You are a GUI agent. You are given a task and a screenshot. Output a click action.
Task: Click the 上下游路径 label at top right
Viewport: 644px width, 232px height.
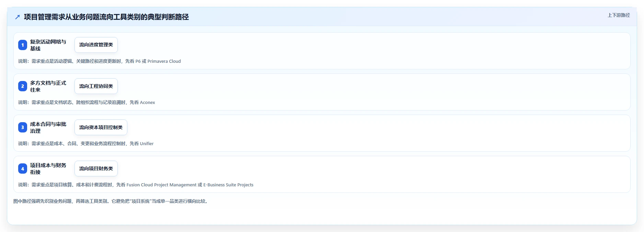click(619, 15)
